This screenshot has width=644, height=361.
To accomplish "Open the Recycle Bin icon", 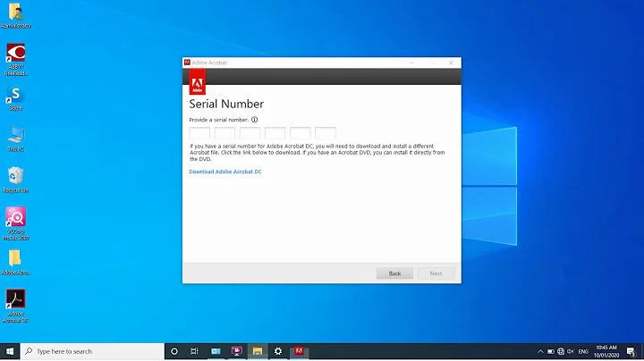I will (x=15, y=180).
